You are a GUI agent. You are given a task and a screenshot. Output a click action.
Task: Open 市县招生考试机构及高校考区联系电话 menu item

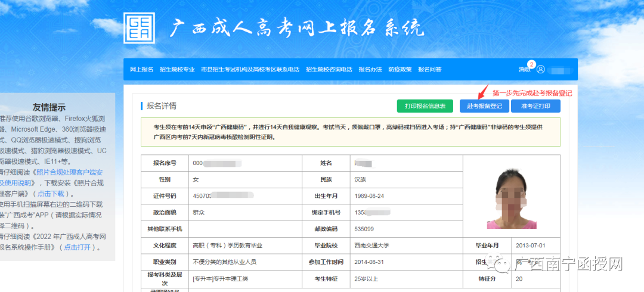click(x=250, y=69)
